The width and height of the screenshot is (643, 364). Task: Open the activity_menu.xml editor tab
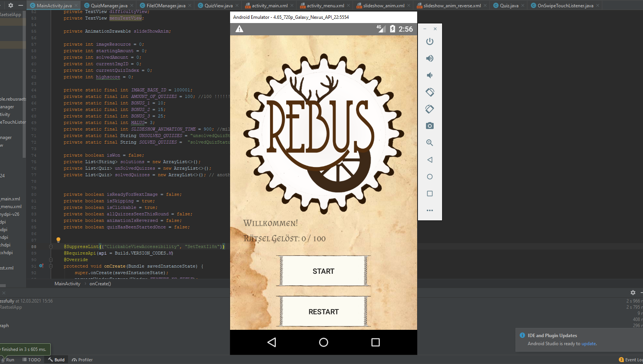click(x=325, y=6)
